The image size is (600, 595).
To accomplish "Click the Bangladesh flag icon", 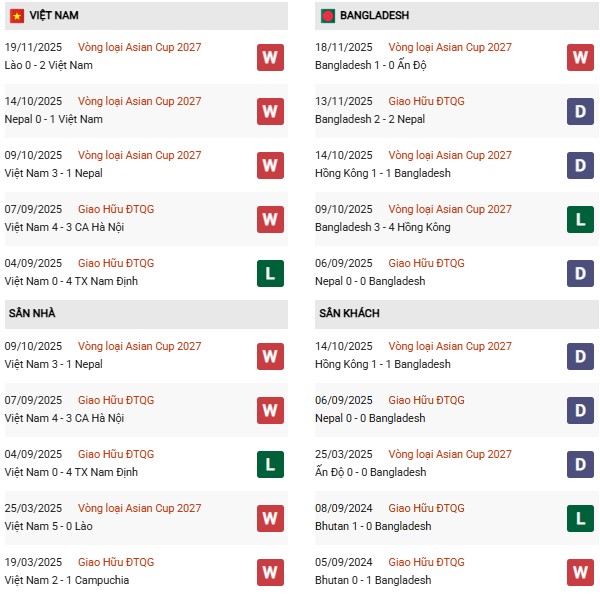I will 327,16.
